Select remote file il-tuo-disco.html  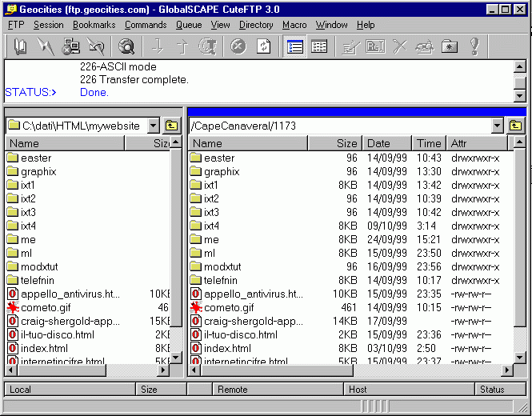[241, 334]
